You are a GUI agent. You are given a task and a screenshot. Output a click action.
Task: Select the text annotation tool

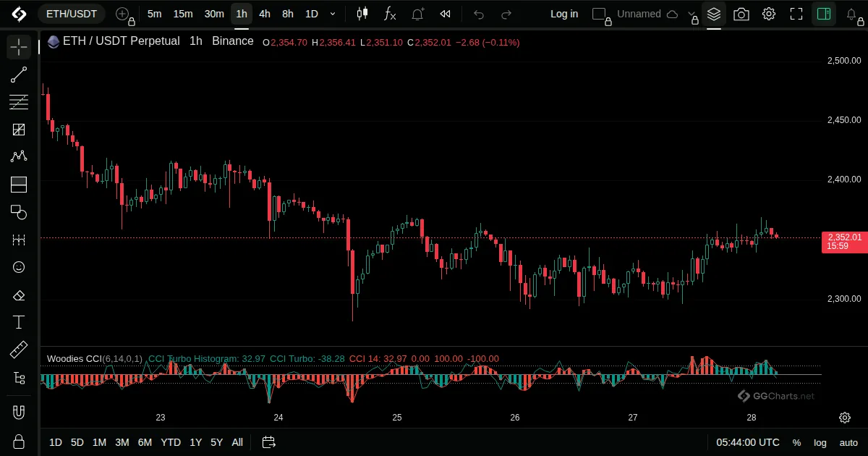coord(19,322)
